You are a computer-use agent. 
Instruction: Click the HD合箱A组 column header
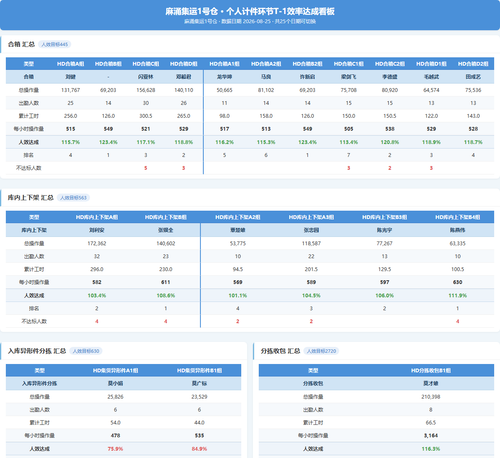(70, 64)
